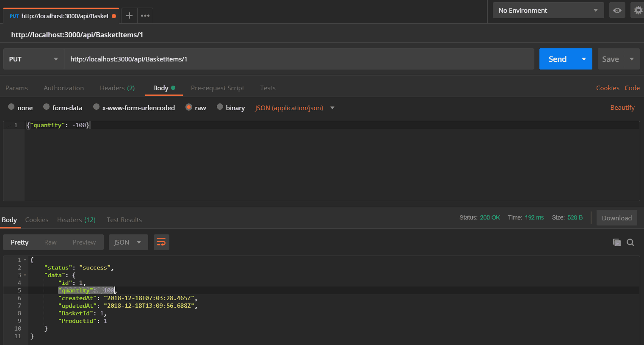Click the environment quick look eye icon
The height and width of the screenshot is (345, 644).
click(617, 10)
